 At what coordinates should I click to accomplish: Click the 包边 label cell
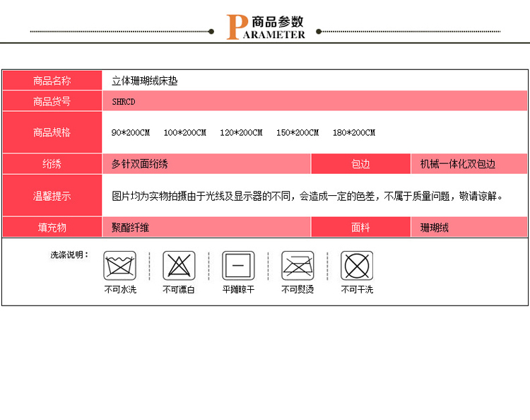pyautogui.click(x=360, y=164)
